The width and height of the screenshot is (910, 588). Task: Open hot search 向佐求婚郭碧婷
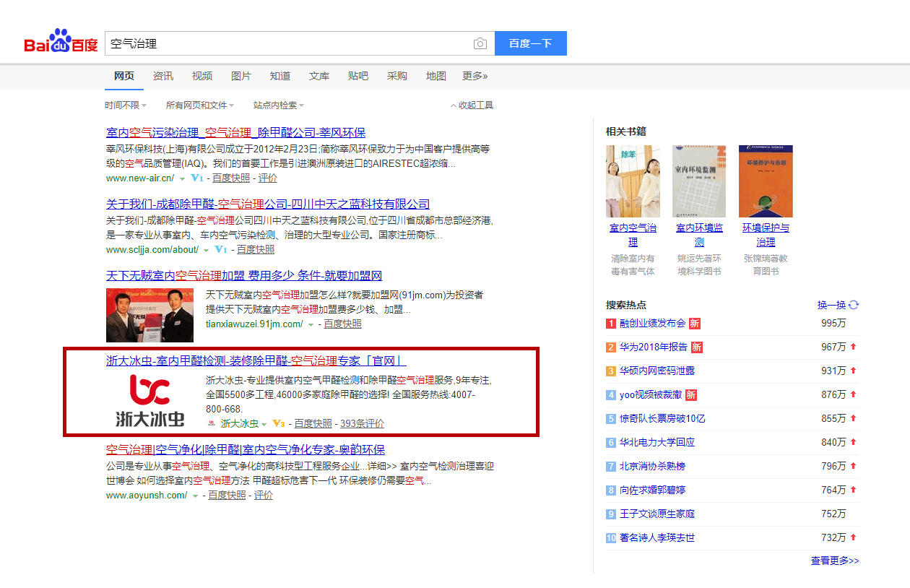(652, 490)
